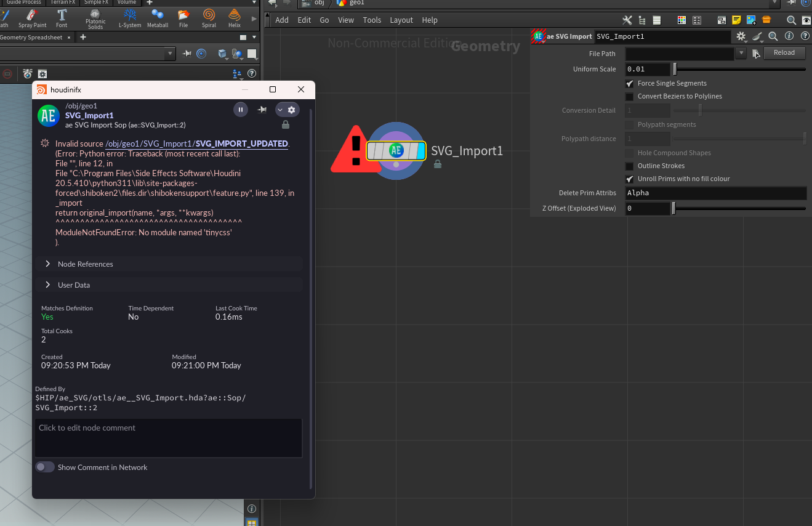The width and height of the screenshot is (812, 526).
Task: Open help for ae SVG Import node
Action: point(805,36)
